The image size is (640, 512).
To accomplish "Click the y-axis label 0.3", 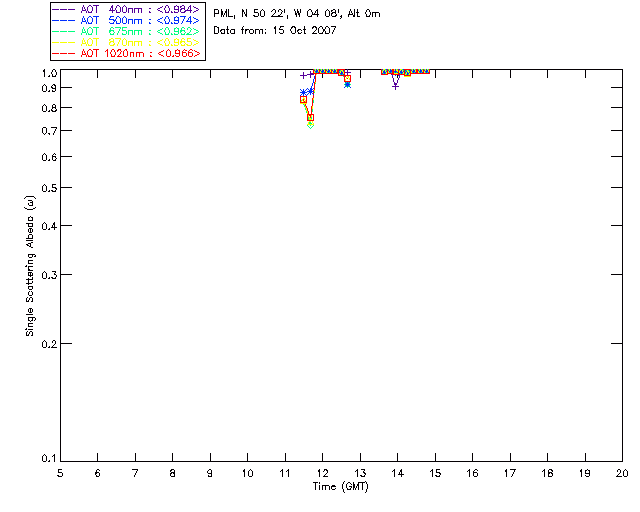I will pos(49,275).
